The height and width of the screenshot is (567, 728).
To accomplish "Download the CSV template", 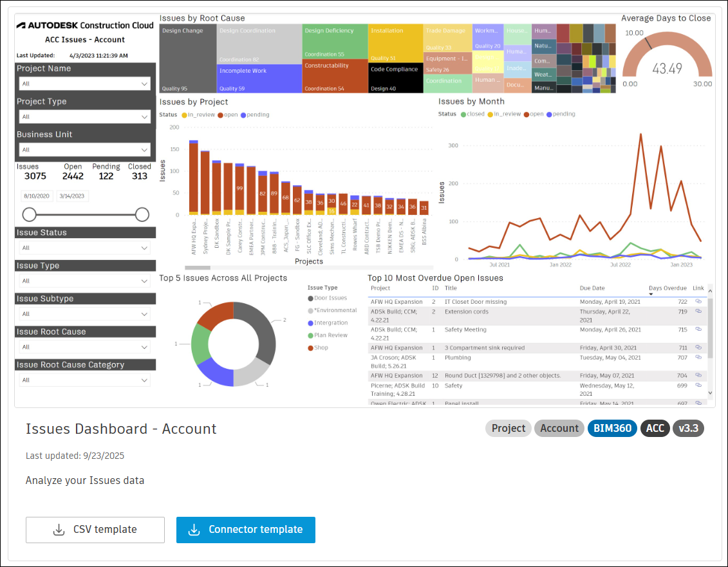I will (95, 530).
